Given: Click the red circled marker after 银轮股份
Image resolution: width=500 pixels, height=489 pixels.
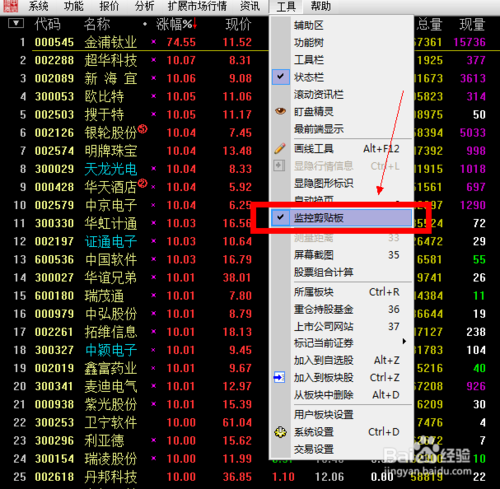Looking at the screenshot, I should tap(143, 128).
